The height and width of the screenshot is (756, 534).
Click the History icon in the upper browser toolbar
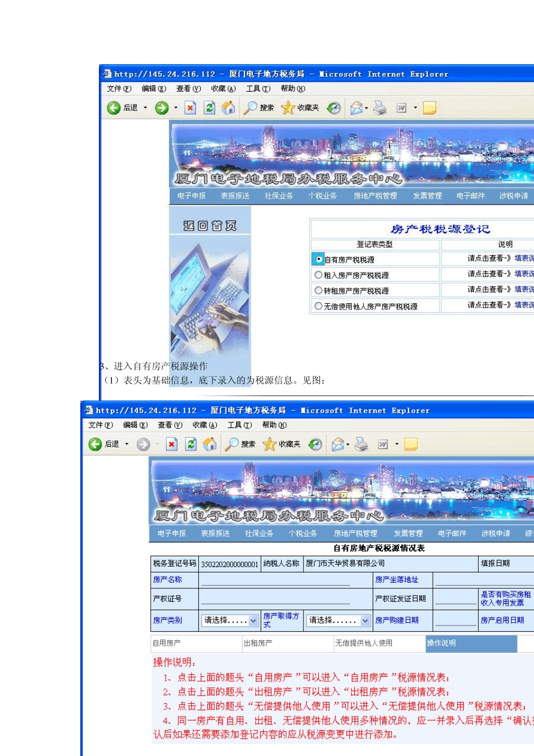(x=334, y=108)
